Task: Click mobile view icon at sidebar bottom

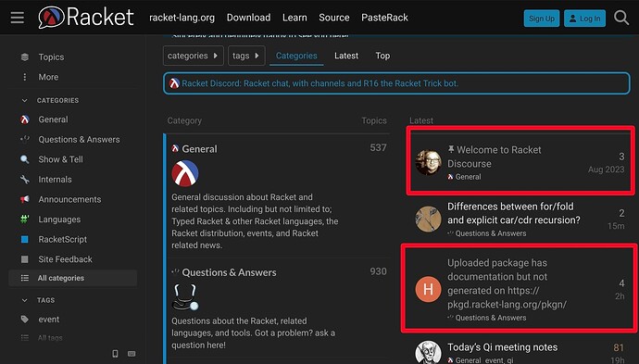Action: [116, 354]
